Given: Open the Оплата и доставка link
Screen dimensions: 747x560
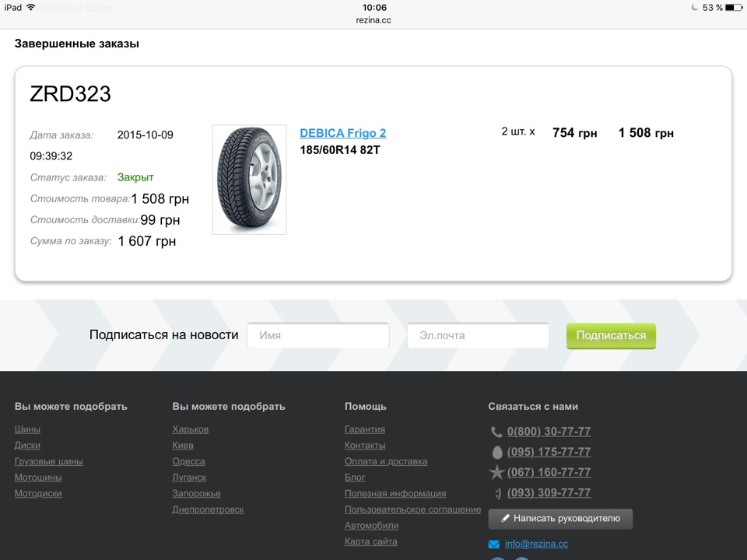Looking at the screenshot, I should 386,461.
